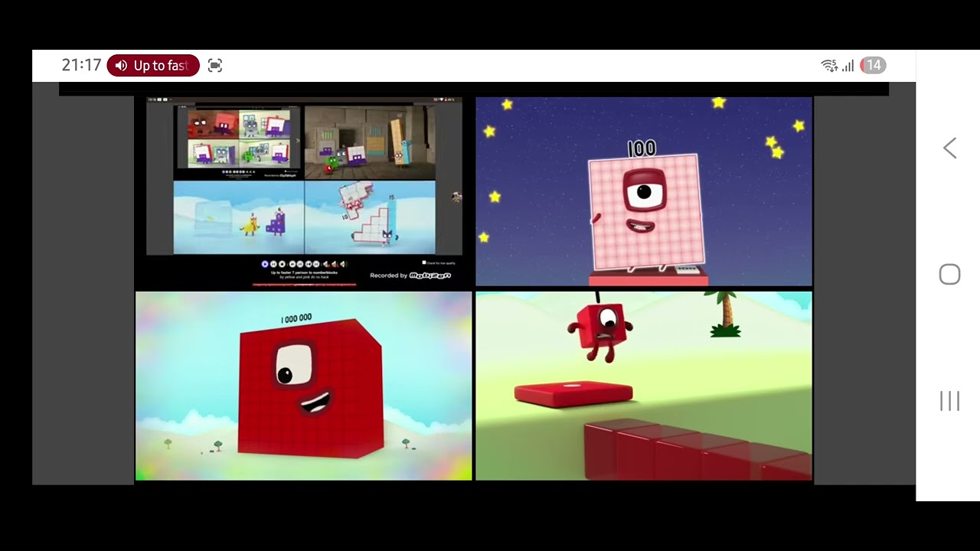Select the pink 100 Numberblock video panel
Image resolution: width=980 pixels, height=551 pixels.
click(644, 191)
